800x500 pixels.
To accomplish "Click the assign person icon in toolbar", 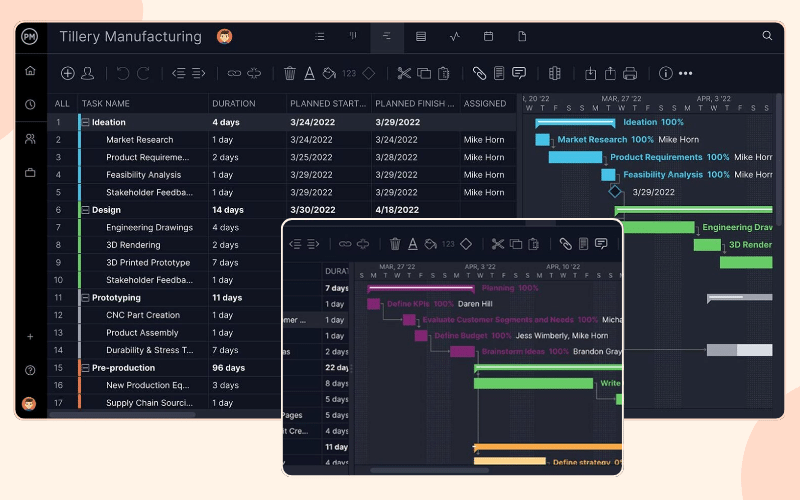I will click(x=88, y=73).
